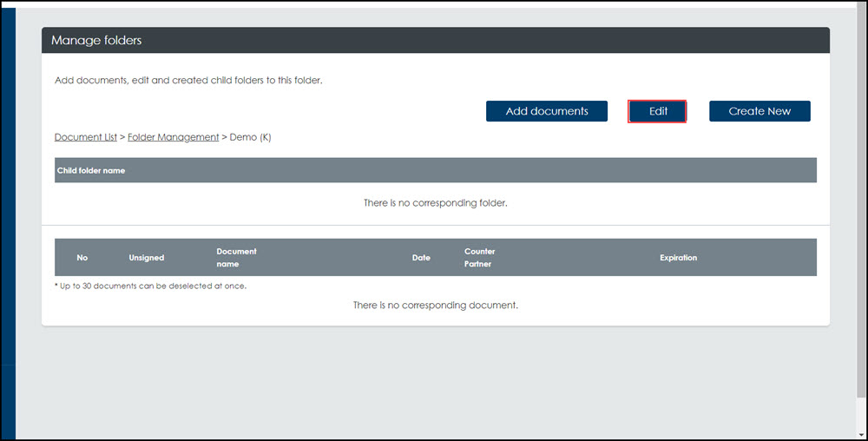The image size is (868, 441).
Task: Click the Demo (K) breadcrumb text
Action: tap(250, 137)
